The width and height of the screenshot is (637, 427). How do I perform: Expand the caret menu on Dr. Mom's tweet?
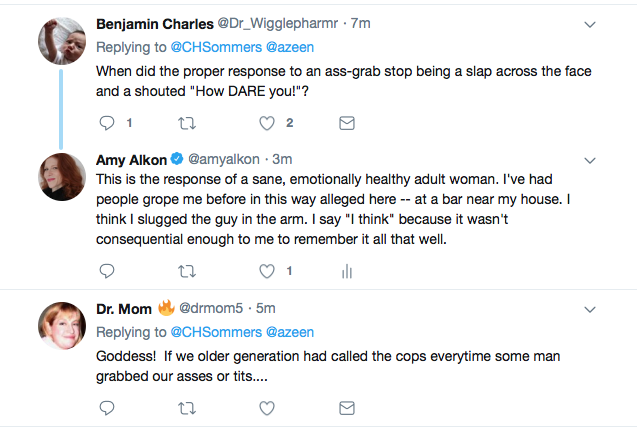click(590, 308)
